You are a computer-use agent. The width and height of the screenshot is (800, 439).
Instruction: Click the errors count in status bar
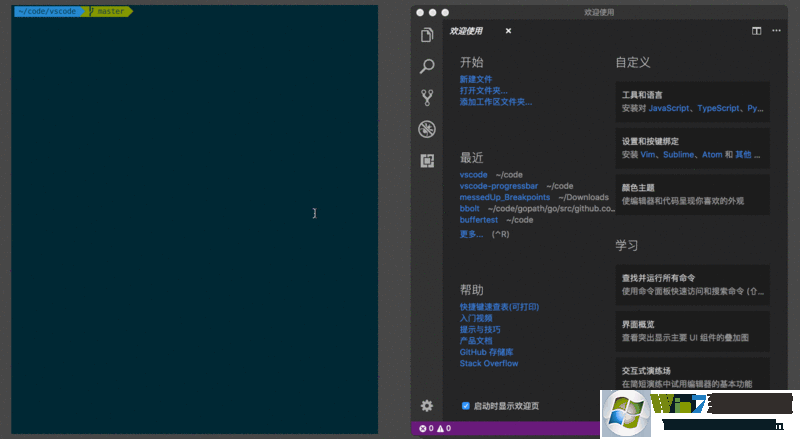pyautogui.click(x=427, y=428)
